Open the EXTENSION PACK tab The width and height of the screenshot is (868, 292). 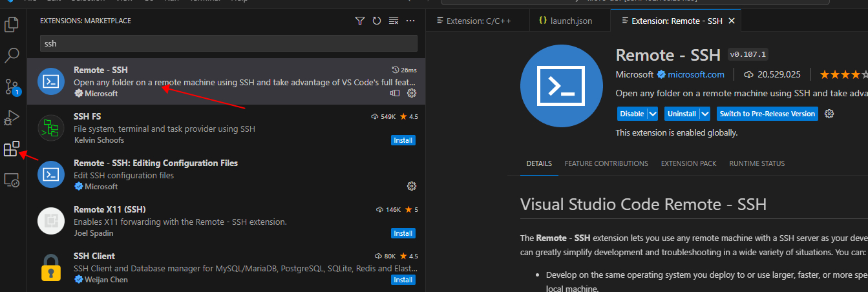coord(688,163)
